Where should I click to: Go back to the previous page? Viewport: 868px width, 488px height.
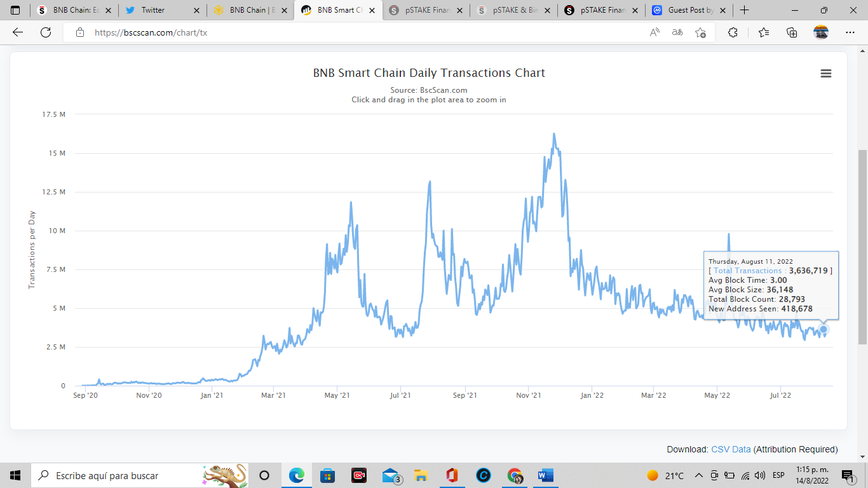click(x=18, y=32)
